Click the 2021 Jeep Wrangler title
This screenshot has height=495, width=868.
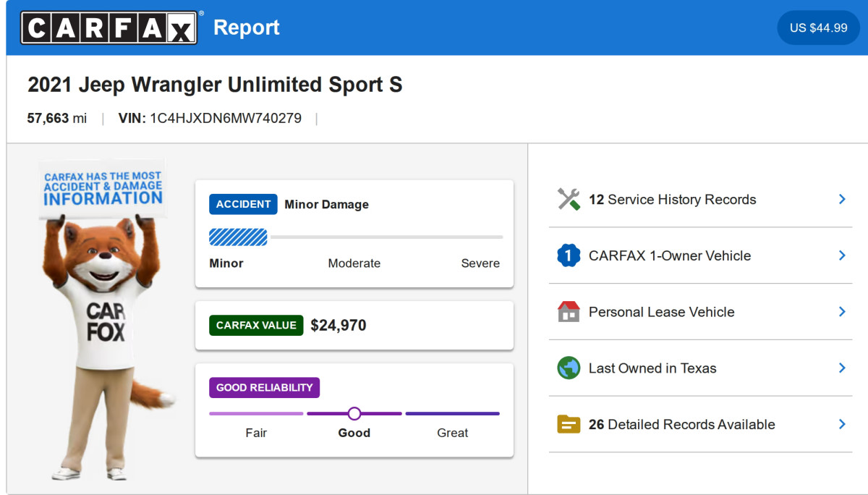tap(215, 85)
